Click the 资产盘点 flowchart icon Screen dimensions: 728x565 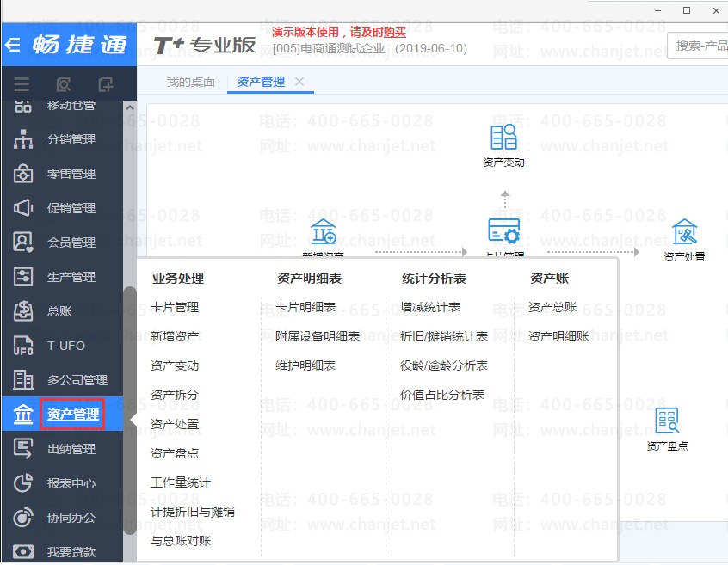tap(667, 421)
